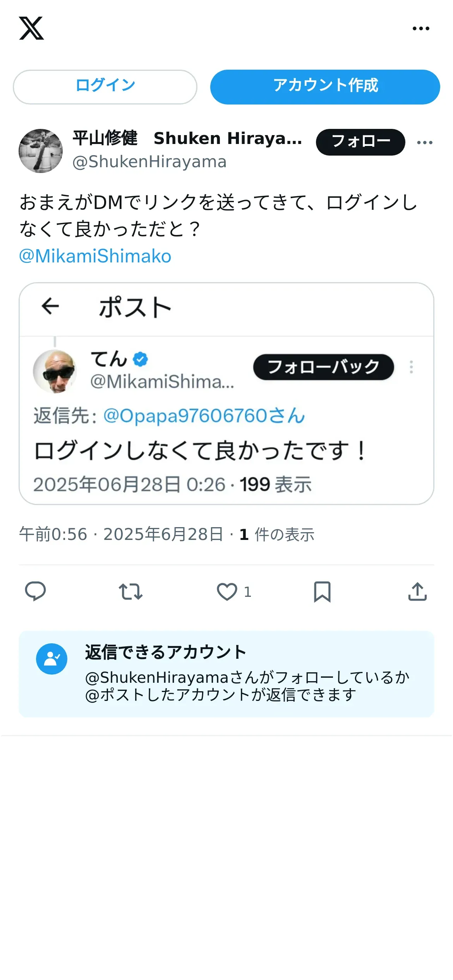Bookmark the post with the bookmark icon
This screenshot has width=453, height=980.
pos(322,592)
